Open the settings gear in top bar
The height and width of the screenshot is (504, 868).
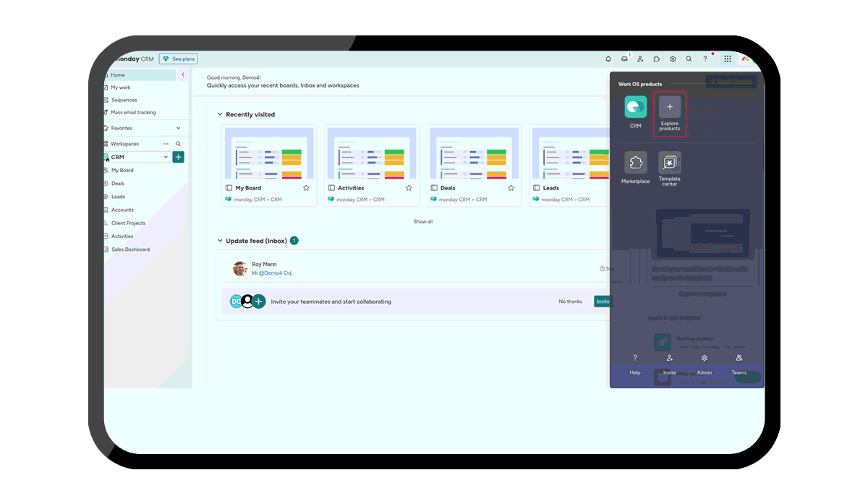(x=673, y=59)
